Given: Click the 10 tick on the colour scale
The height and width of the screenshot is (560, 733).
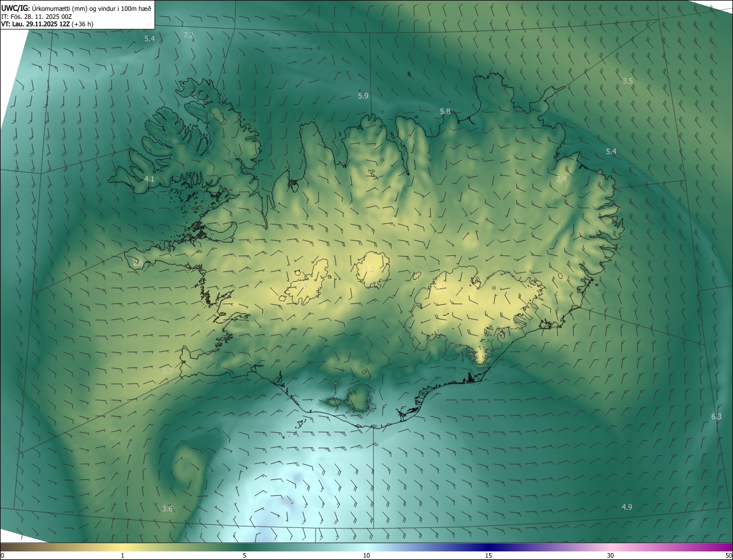Looking at the screenshot, I should tap(366, 555).
